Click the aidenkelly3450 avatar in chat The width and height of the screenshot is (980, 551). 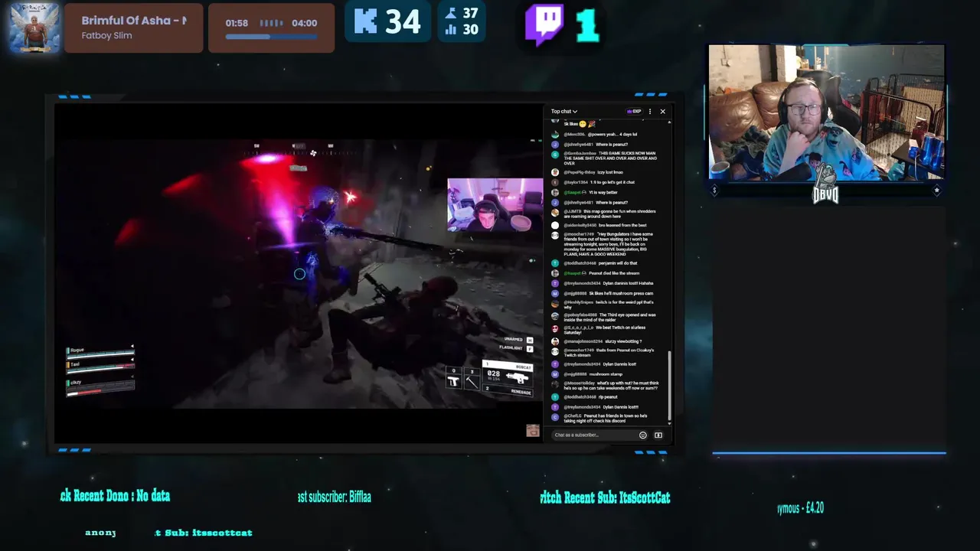pos(556,225)
